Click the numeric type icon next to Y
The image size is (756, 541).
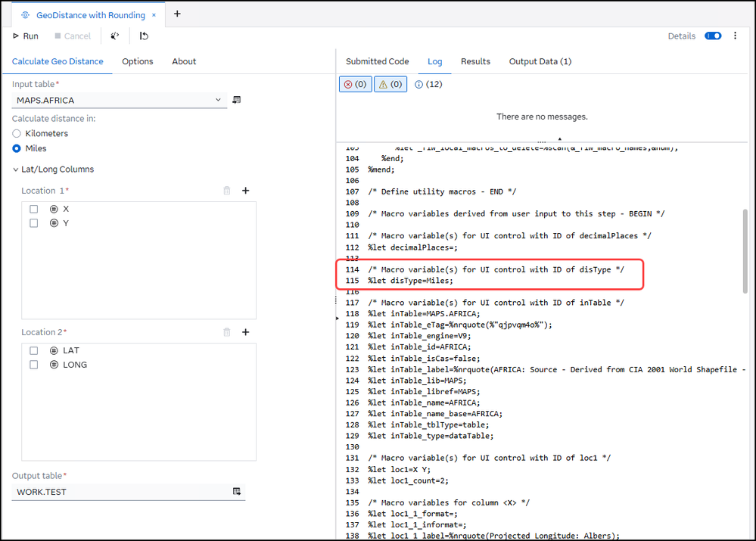click(x=54, y=223)
